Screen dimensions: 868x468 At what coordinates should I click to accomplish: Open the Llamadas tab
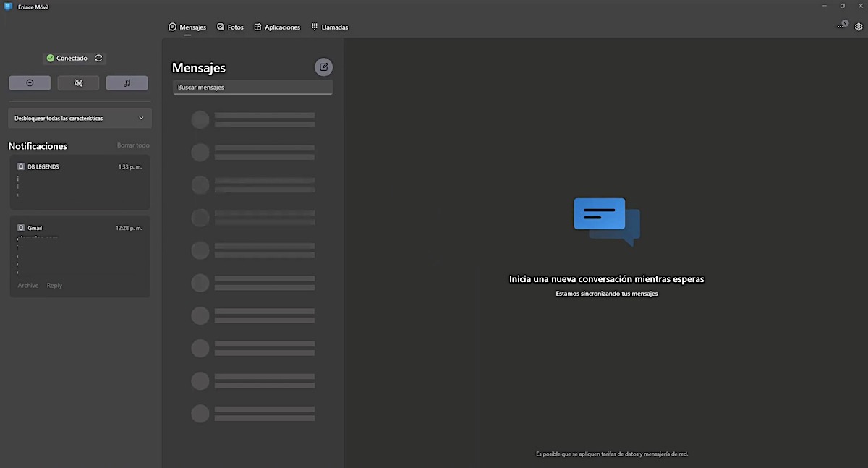tap(330, 27)
